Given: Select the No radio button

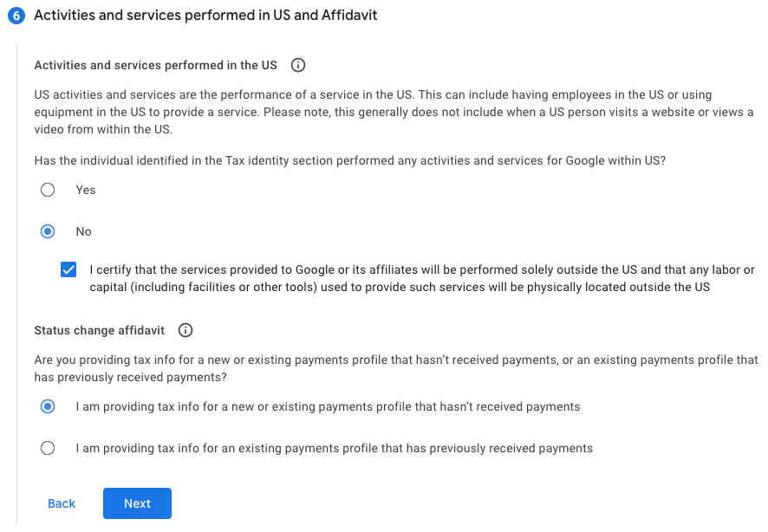Looking at the screenshot, I should click(48, 231).
